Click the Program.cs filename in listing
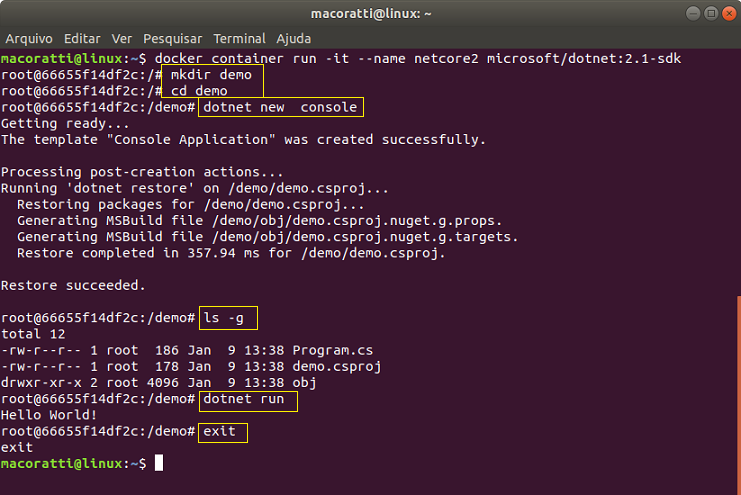The height and width of the screenshot is (495, 741). click(x=332, y=350)
